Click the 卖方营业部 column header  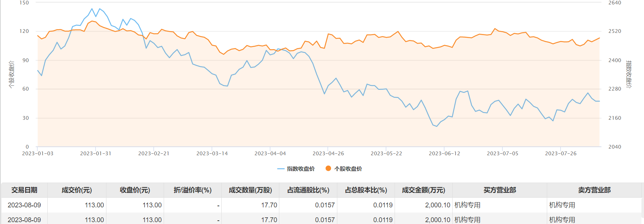click(594, 190)
